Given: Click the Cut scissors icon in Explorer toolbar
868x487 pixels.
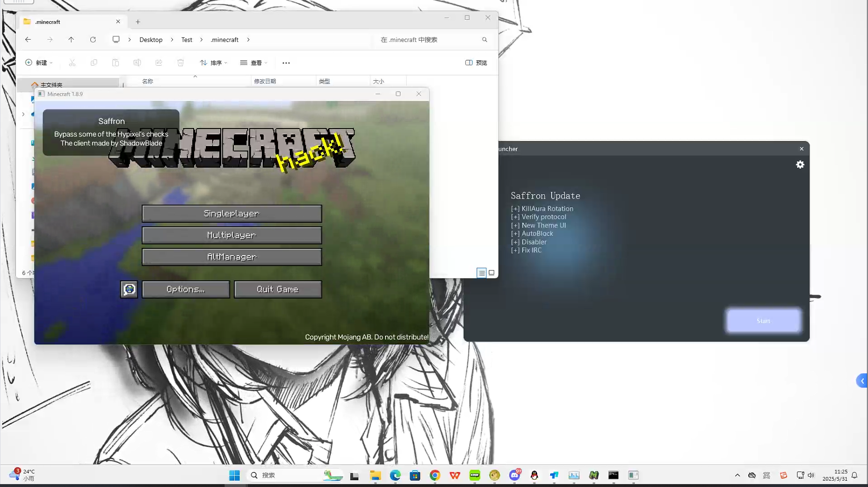Looking at the screenshot, I should point(72,63).
